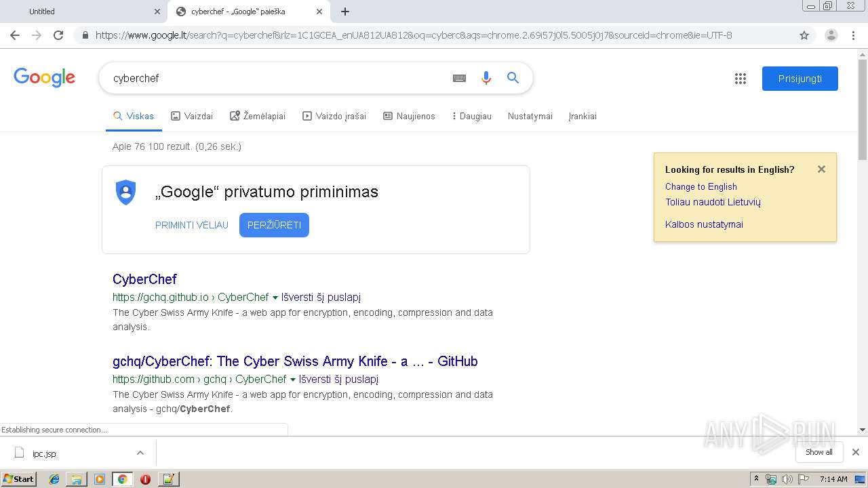This screenshot has height=488, width=868.
Task: Expand github.com result dropdown arrow
Action: pyautogui.click(x=292, y=380)
